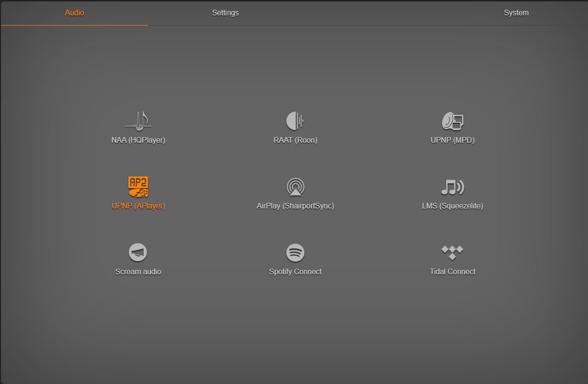Open the Settings tab
Viewport: 588px width, 384px height.
pos(225,13)
